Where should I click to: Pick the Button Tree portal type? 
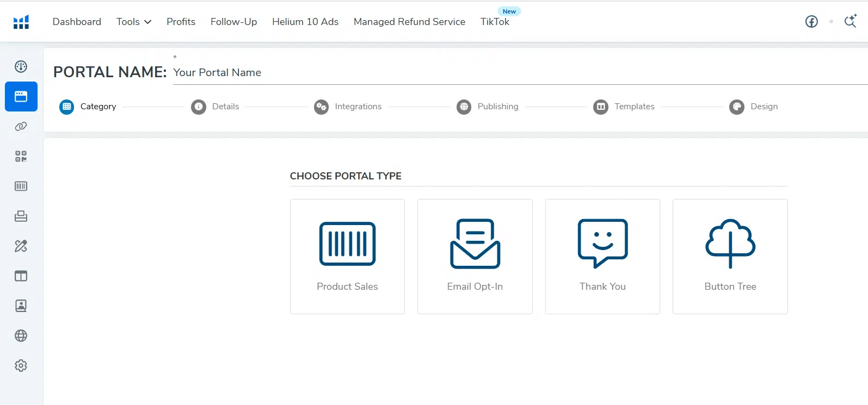tap(730, 256)
